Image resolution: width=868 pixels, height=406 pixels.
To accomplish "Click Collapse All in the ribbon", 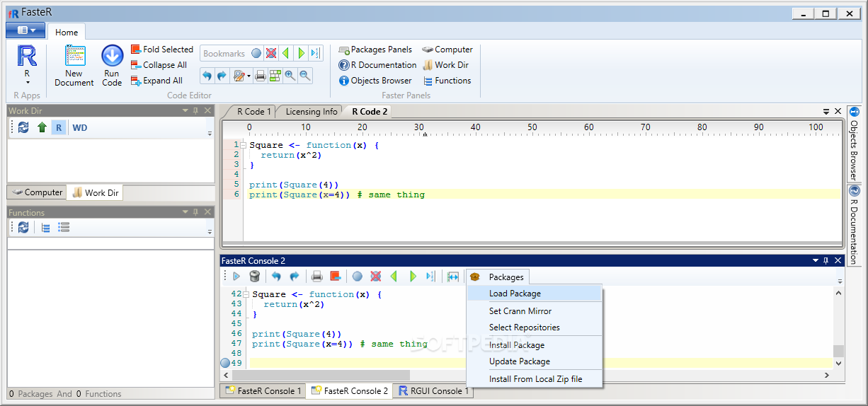I will point(159,65).
